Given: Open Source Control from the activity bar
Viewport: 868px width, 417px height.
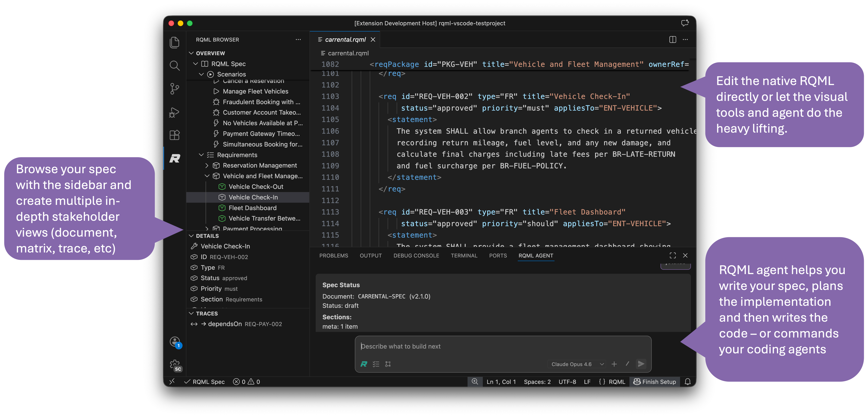Looking at the screenshot, I should pos(175,89).
